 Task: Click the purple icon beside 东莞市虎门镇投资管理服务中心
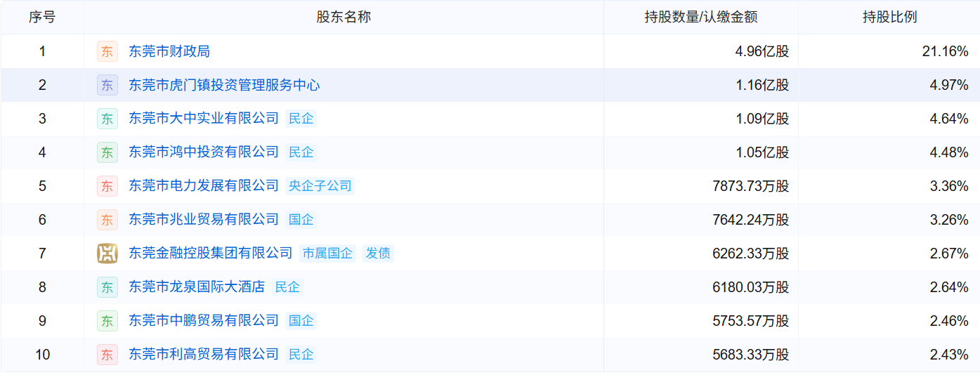pyautogui.click(x=107, y=85)
